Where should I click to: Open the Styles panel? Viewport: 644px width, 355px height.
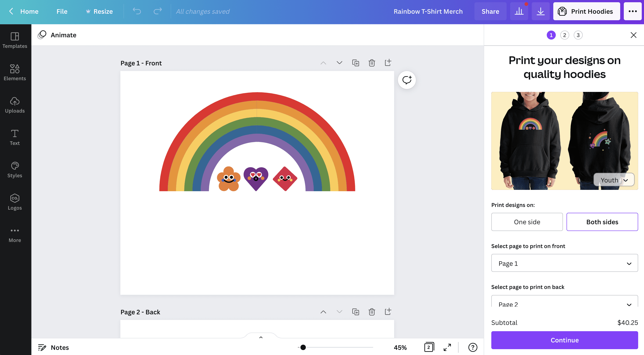click(x=15, y=170)
